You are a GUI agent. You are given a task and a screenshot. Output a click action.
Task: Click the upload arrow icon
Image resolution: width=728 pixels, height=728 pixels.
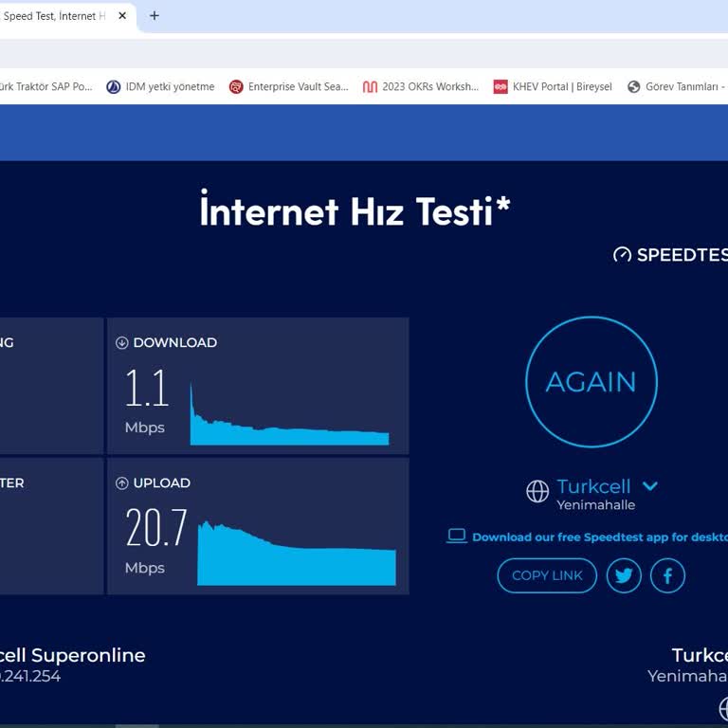click(x=121, y=483)
